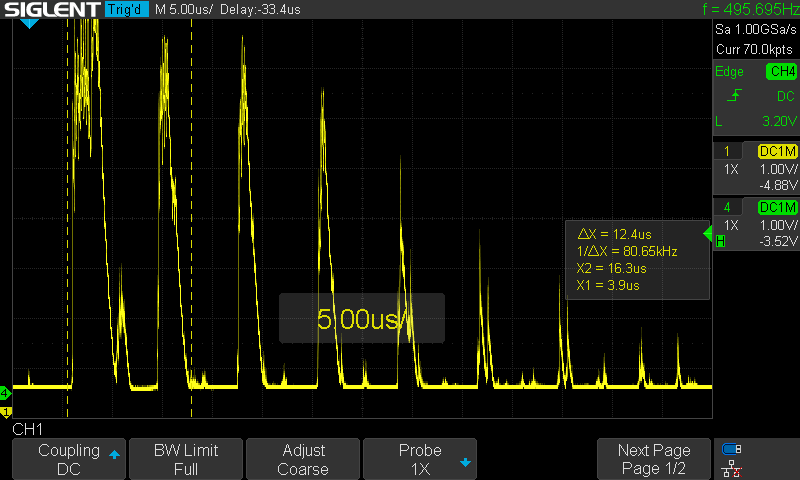Screen dimensions: 800x480
Task: Switch the Adjust Coarse softkey
Action: click(303, 459)
